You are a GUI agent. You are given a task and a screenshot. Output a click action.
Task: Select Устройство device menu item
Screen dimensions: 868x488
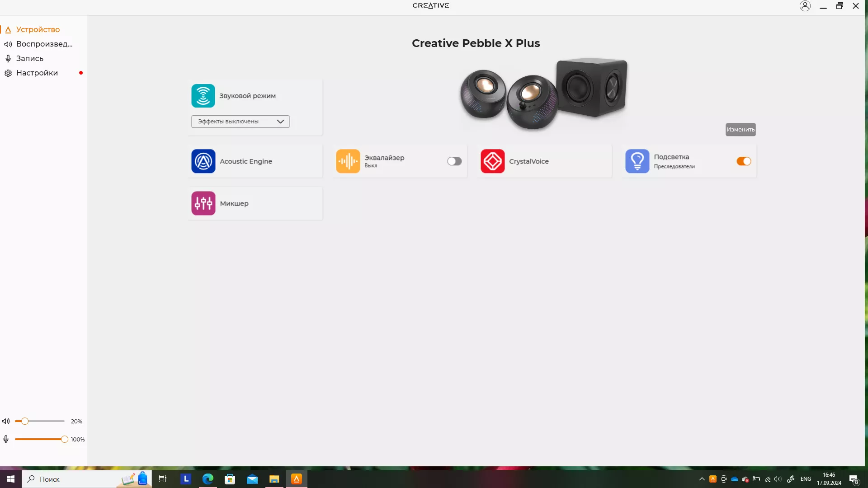click(x=38, y=29)
